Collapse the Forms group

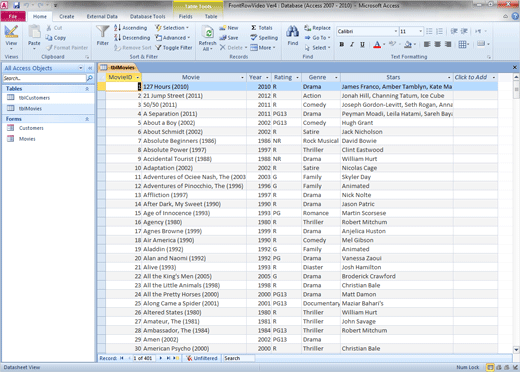pyautogui.click(x=87, y=119)
